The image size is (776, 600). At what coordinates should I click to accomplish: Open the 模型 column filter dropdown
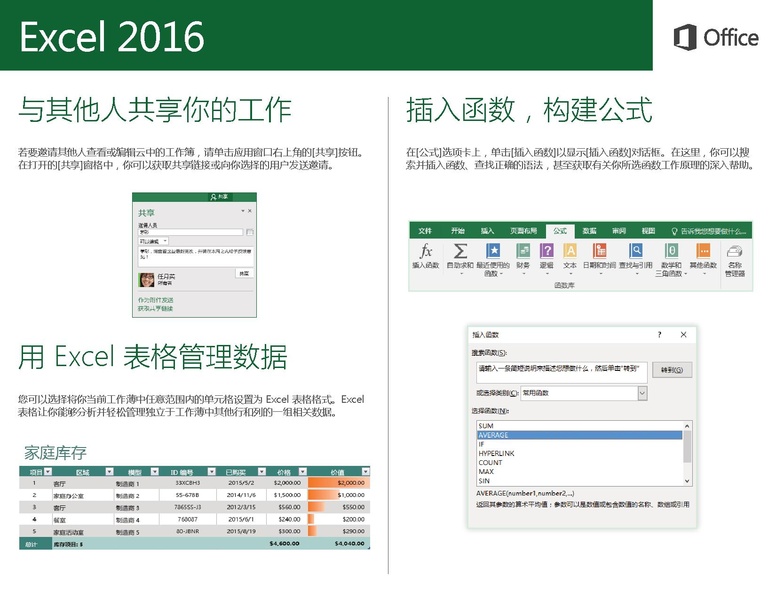click(155, 472)
